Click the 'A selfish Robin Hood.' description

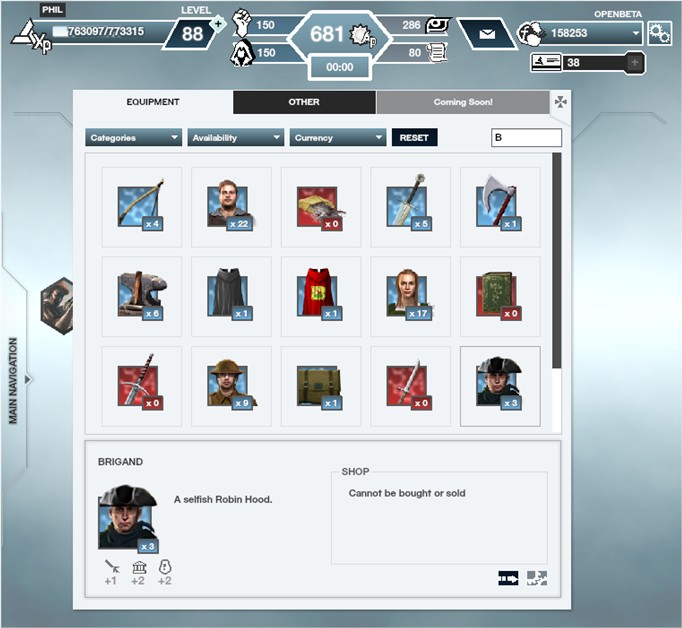pos(223,500)
